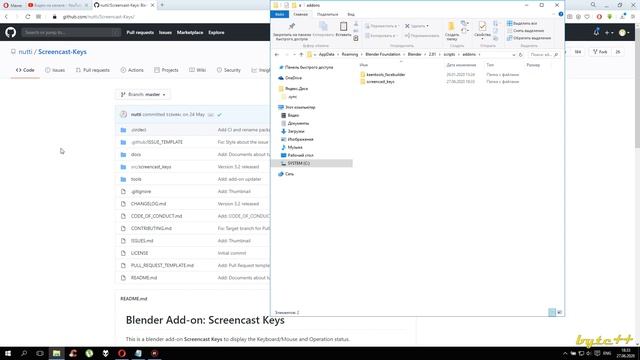
Task: Open the PULL_REQUEST_TEMPLATE.md file
Action: pyautogui.click(x=162, y=265)
